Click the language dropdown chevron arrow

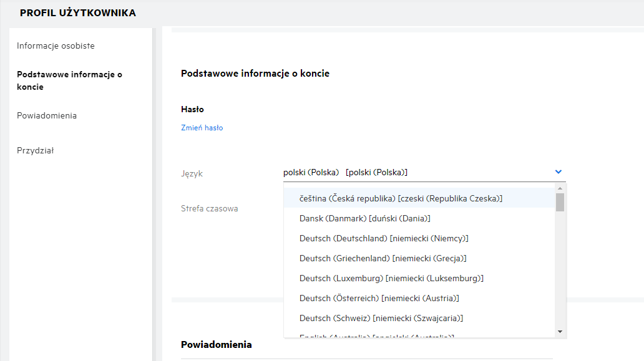(558, 171)
